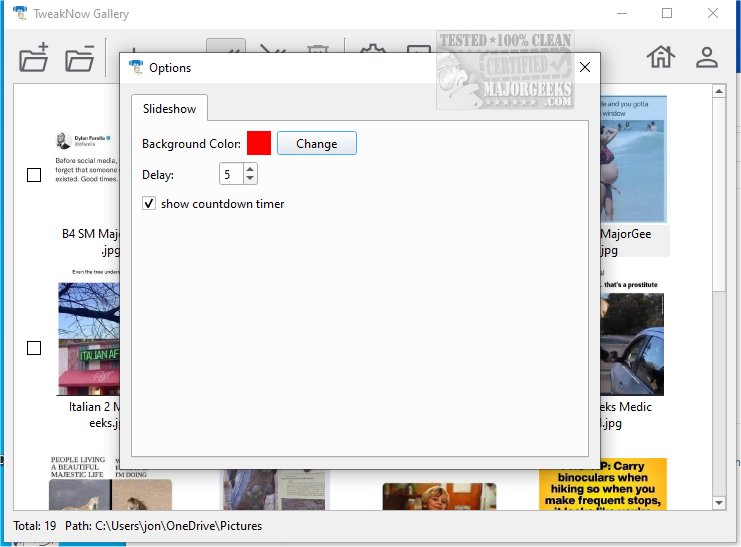Click the Path C:\Users\jon\OneDrive\Pictures text

point(164,526)
